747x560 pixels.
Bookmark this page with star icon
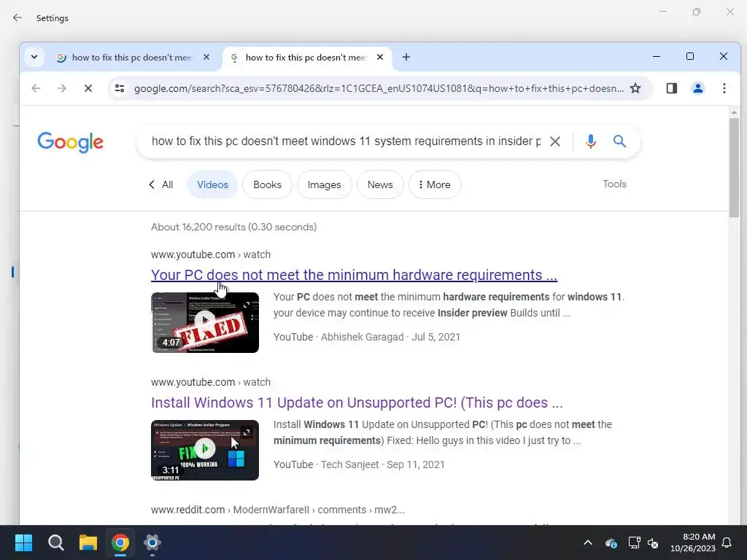coord(635,88)
